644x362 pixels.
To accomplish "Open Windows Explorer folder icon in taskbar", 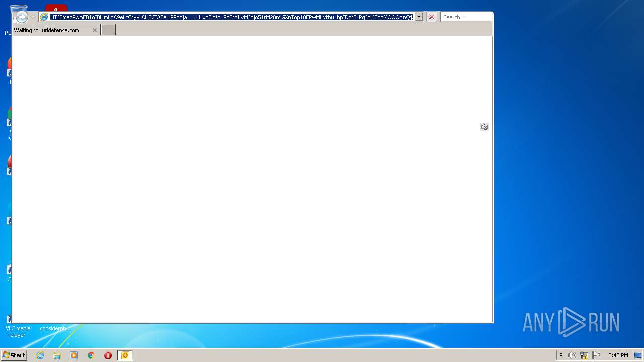I will tap(57, 355).
